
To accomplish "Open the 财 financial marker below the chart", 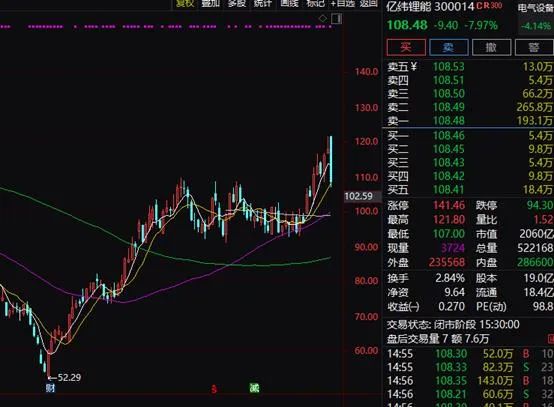I will click(x=50, y=388).
